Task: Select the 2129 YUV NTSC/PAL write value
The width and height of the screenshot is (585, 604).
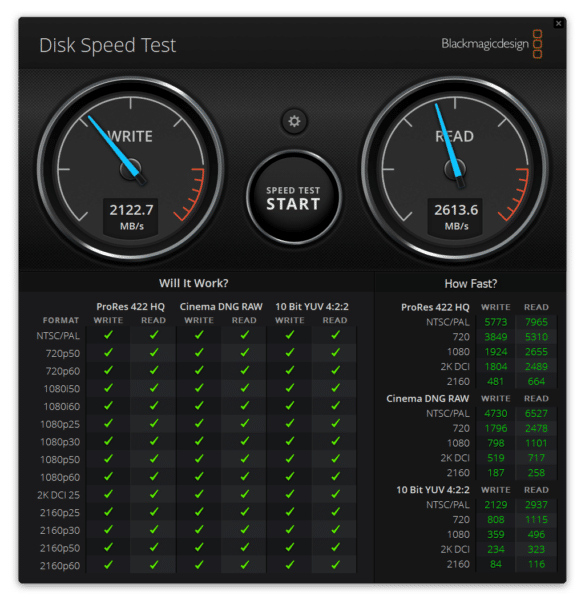Action: coord(496,505)
